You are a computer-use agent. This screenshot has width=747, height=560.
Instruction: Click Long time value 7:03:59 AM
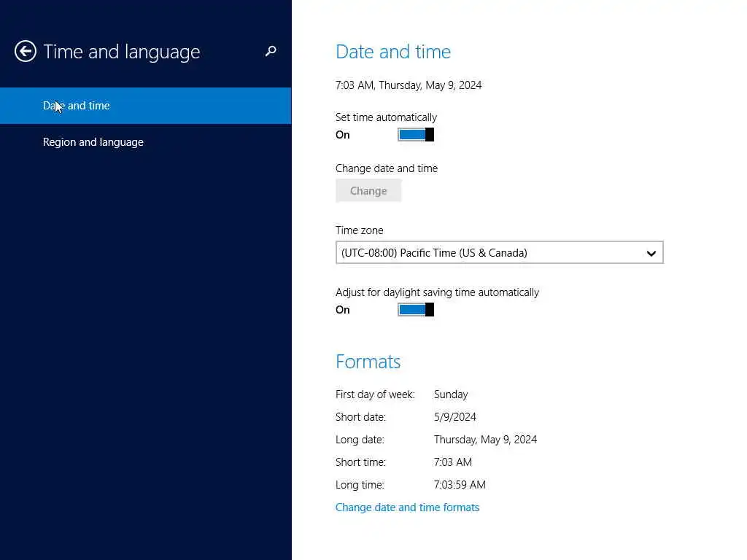(460, 485)
